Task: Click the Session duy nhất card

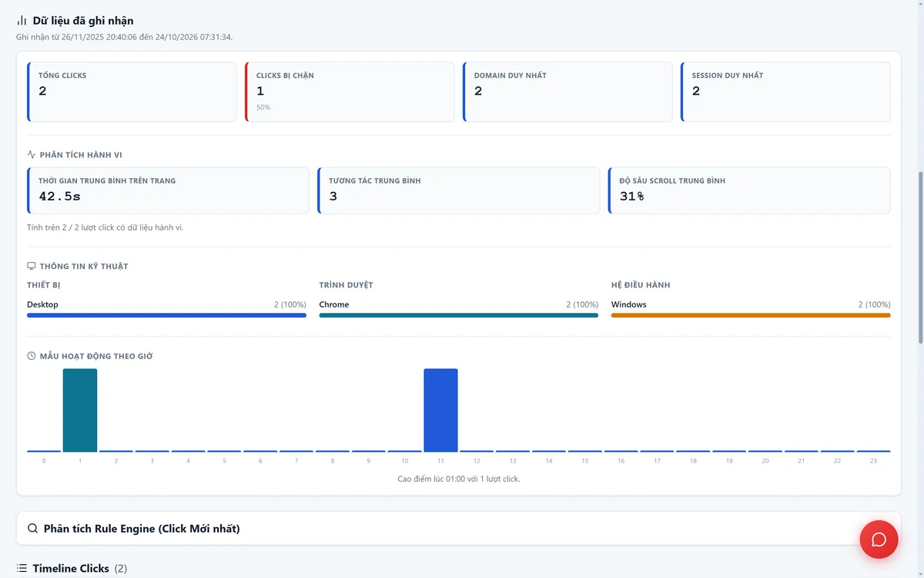Action: [785, 92]
